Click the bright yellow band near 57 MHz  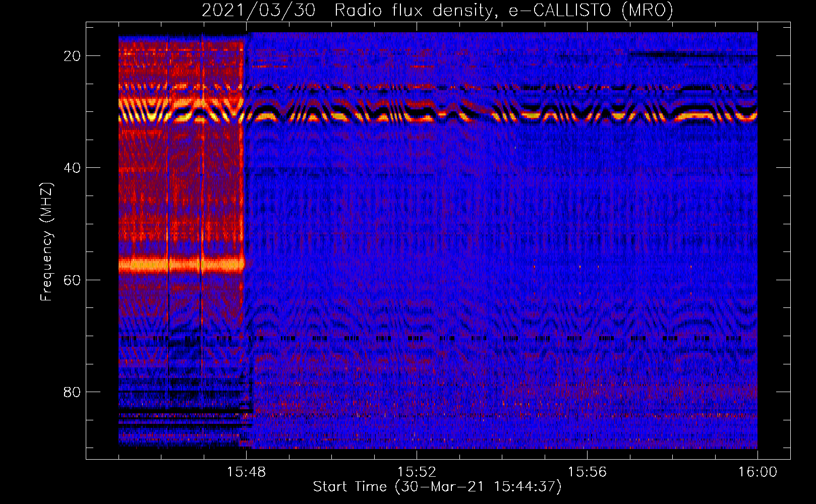pos(182,264)
